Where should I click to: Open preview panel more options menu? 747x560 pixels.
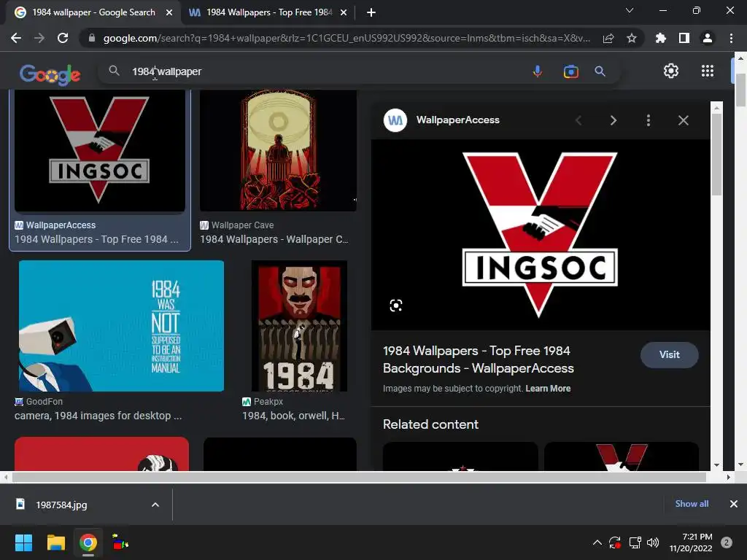(x=649, y=120)
